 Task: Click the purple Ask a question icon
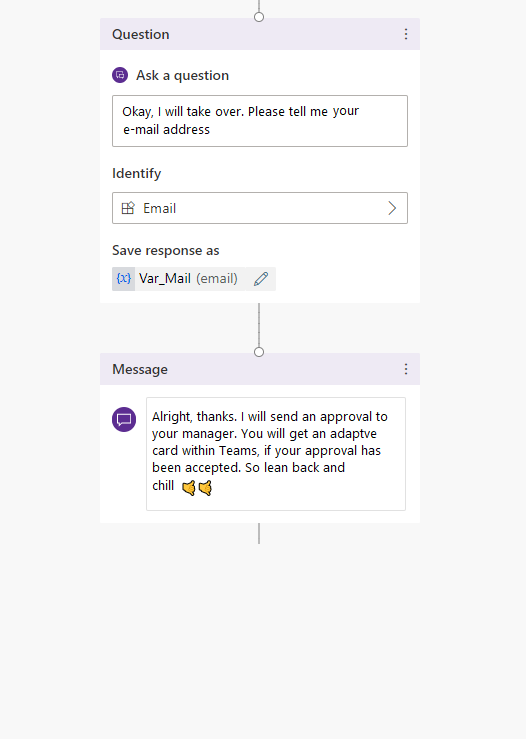(120, 75)
